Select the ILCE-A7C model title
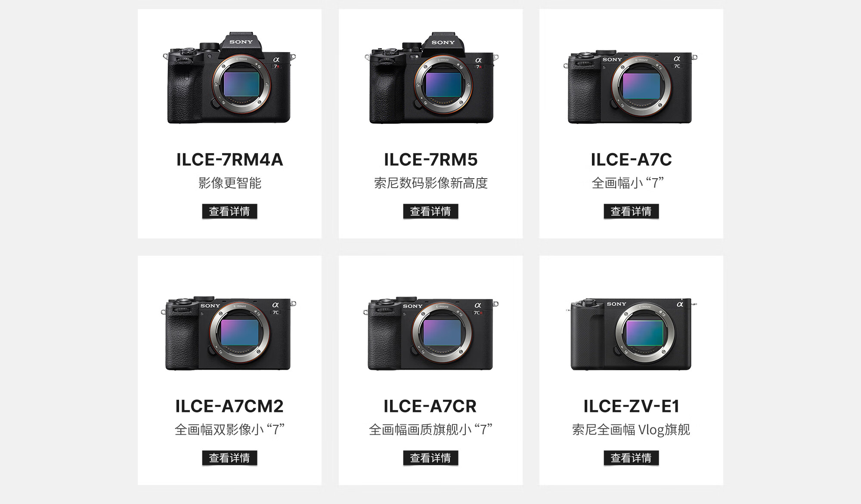 click(631, 160)
